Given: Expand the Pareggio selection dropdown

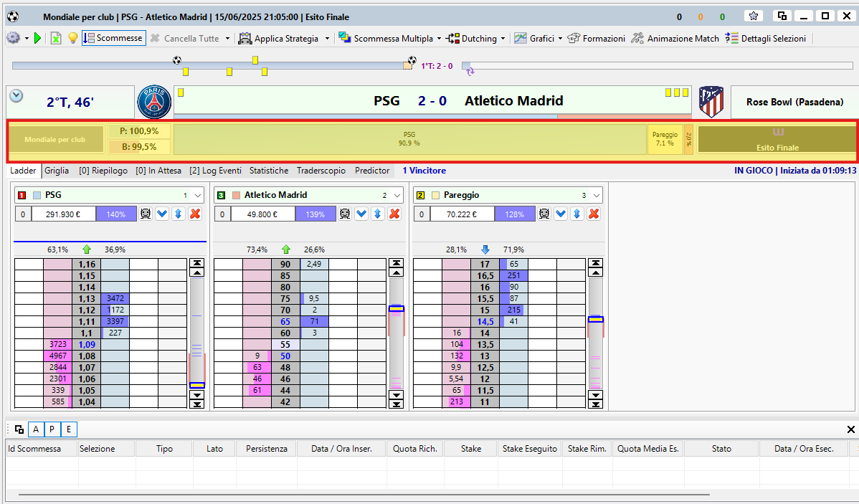Looking at the screenshot, I should pyautogui.click(x=596, y=195).
